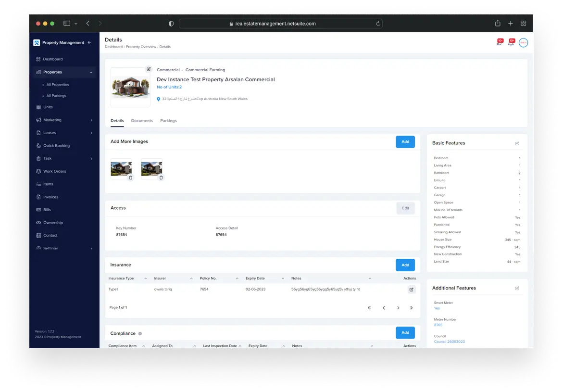Reload the page

click(378, 24)
